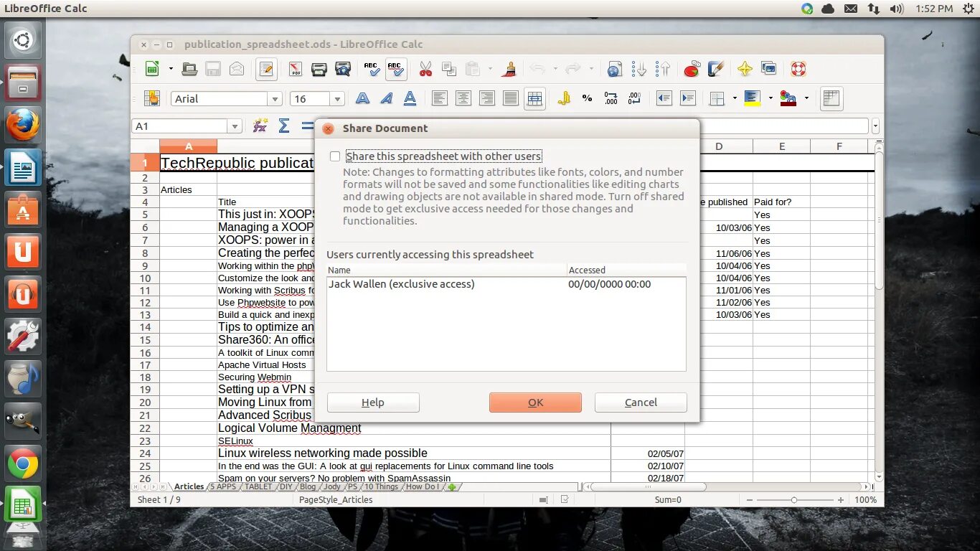Click OK in Share Document dialog

coord(536,402)
